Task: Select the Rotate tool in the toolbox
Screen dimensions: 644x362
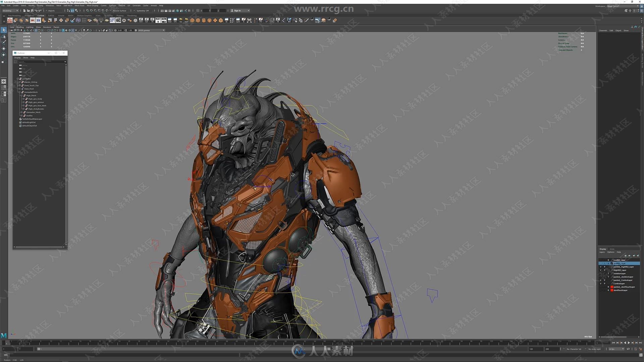Action: [x=4, y=55]
